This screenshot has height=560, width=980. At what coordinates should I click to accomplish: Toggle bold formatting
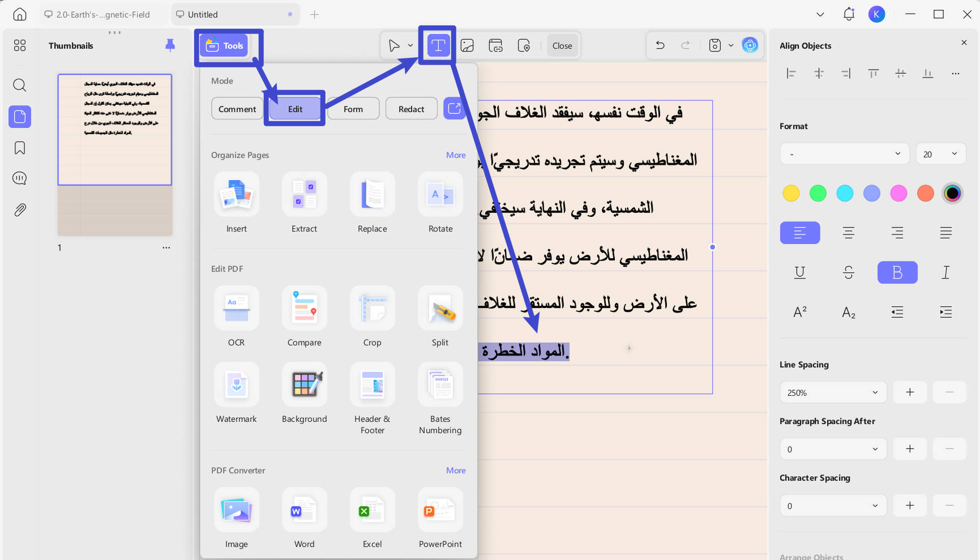897,272
